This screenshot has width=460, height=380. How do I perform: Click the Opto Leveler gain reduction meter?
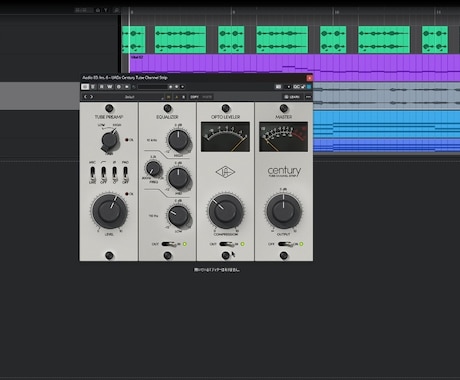pyautogui.click(x=225, y=137)
